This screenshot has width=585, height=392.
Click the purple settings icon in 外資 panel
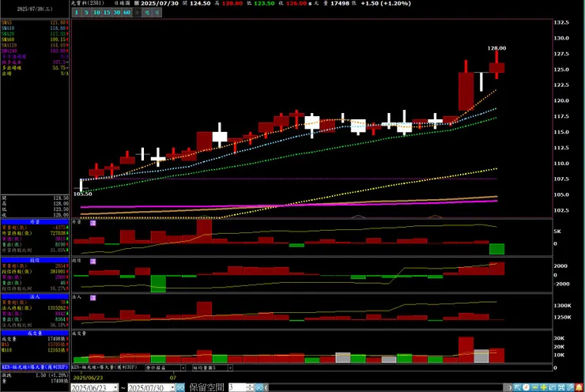pyautogui.click(x=93, y=223)
